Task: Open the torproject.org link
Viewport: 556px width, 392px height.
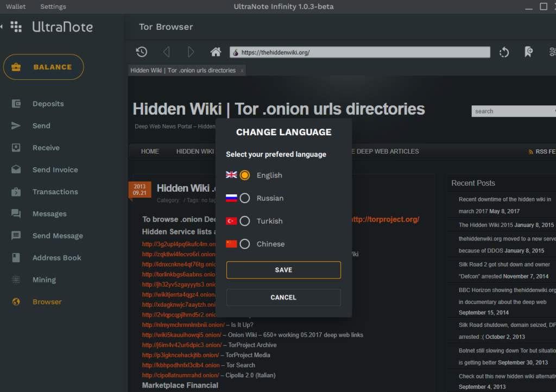Action: click(x=386, y=219)
